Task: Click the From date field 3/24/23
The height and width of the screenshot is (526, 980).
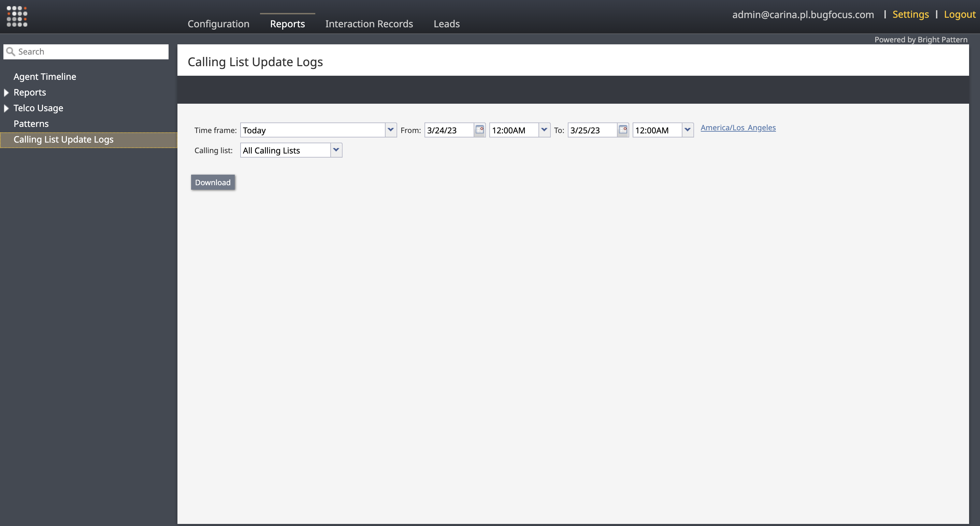Action: (449, 130)
